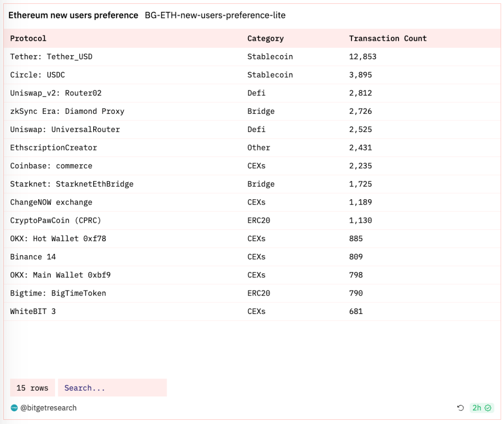Select the EthscriptionCreator protocol cell

point(53,148)
